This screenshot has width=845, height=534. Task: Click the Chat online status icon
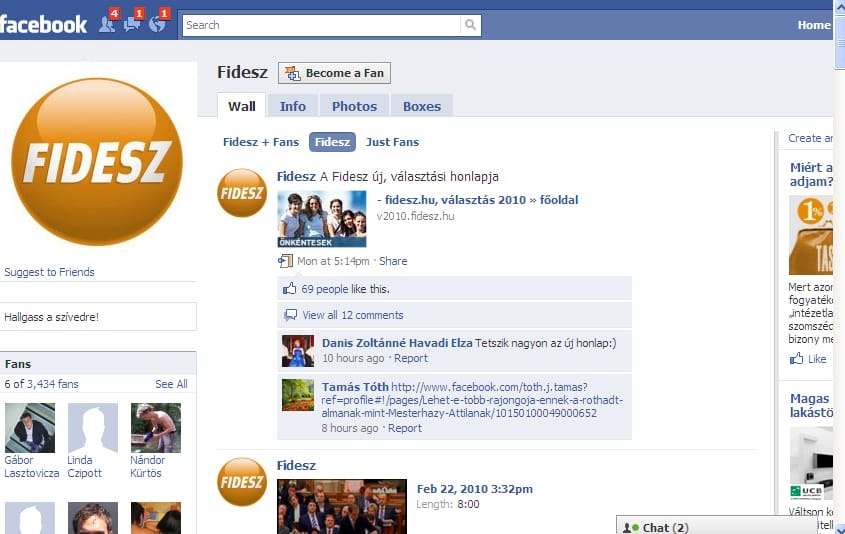[x=631, y=528]
